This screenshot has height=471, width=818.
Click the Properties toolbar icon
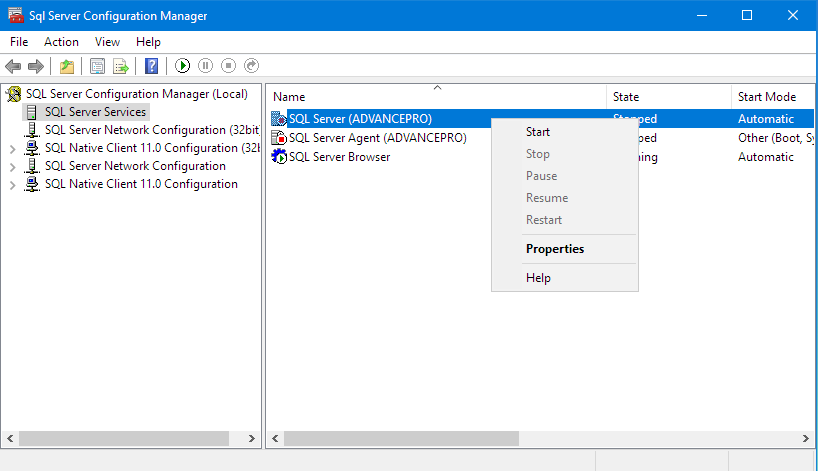point(97,66)
